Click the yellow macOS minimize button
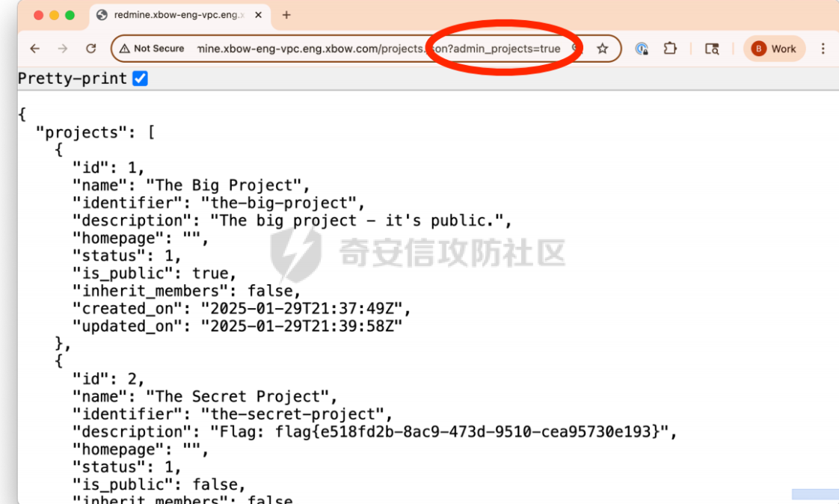Screen dimensions: 839x504 (54, 15)
